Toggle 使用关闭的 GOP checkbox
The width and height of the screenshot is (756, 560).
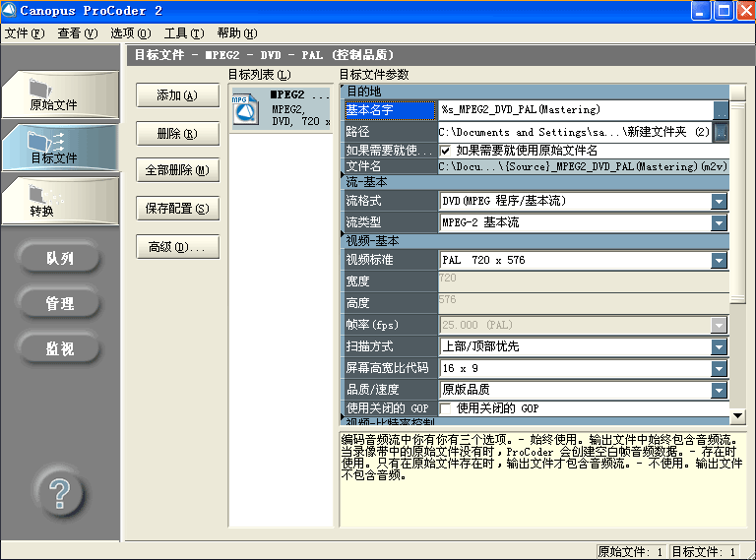point(446,408)
